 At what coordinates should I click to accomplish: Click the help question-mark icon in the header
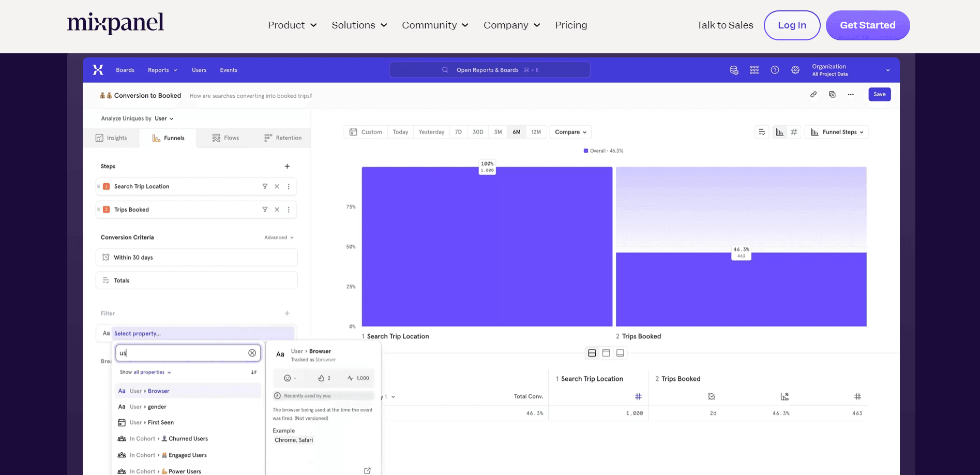coord(775,69)
